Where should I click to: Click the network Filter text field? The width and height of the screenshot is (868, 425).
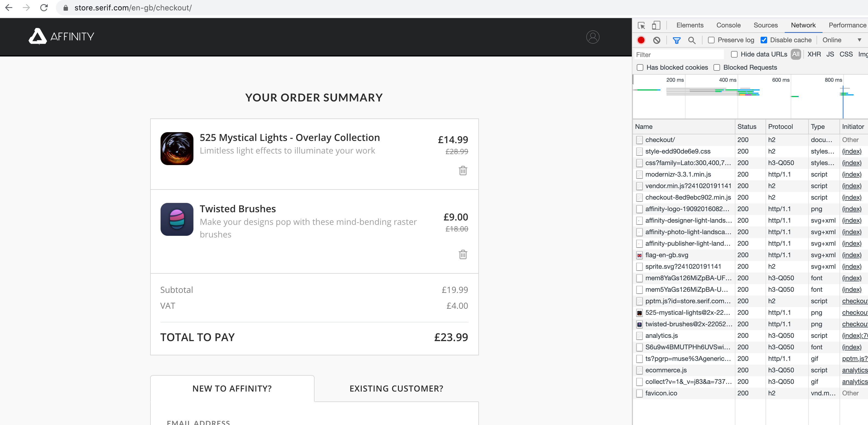click(x=678, y=55)
